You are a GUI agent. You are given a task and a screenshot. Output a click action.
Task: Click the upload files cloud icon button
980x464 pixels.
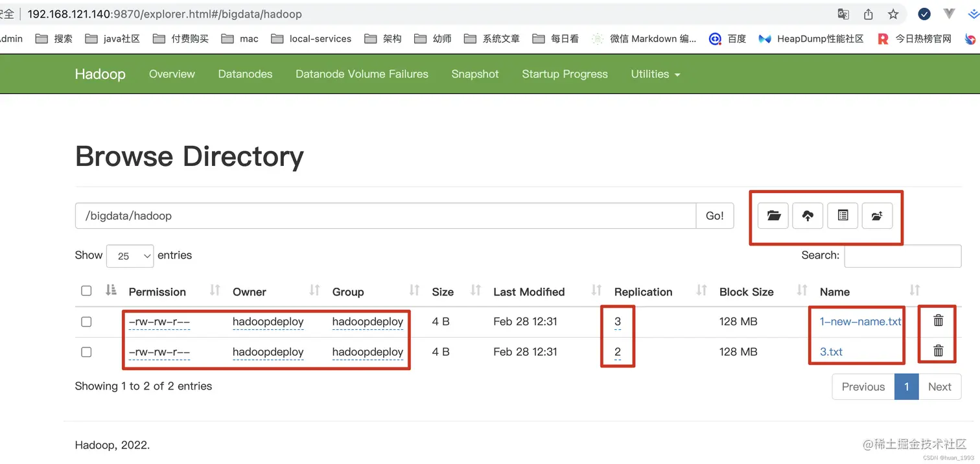point(808,216)
